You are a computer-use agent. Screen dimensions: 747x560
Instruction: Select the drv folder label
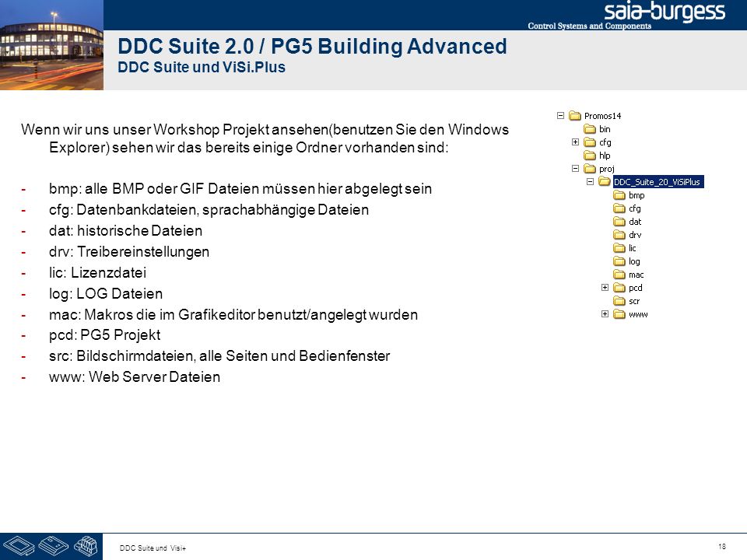click(635, 235)
